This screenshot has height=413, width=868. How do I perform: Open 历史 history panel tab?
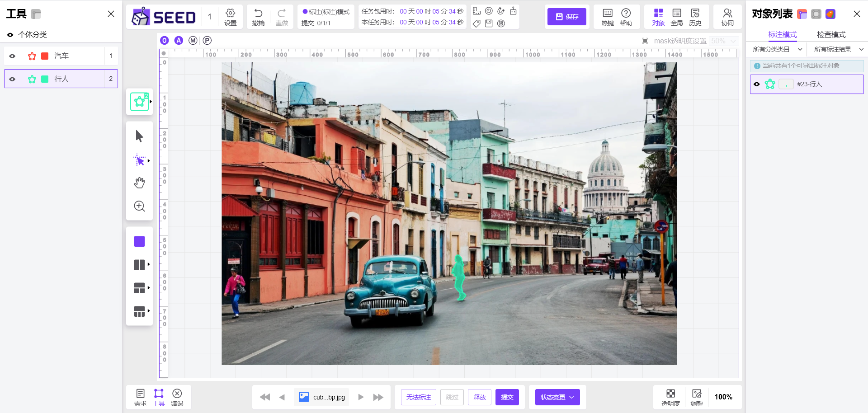pos(695,17)
